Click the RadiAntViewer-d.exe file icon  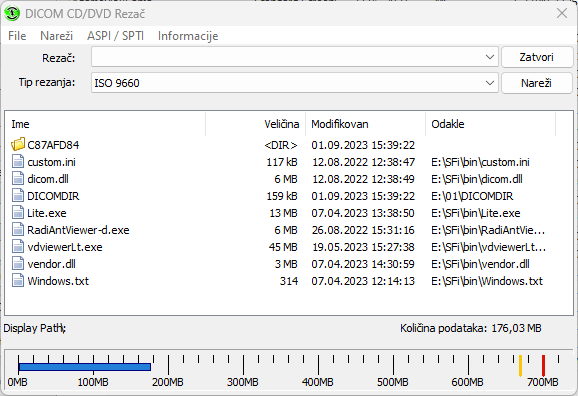[x=18, y=229]
